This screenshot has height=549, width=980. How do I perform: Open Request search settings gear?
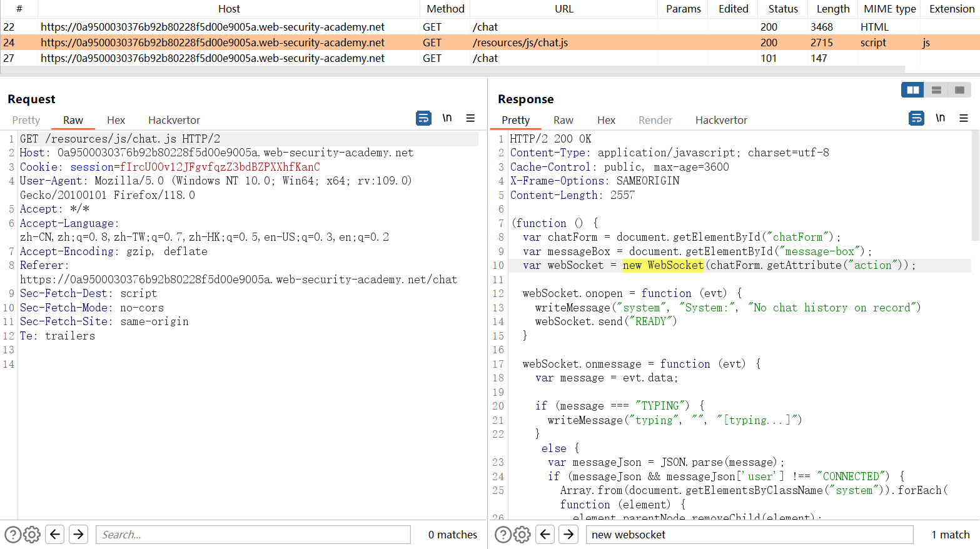tap(32, 535)
